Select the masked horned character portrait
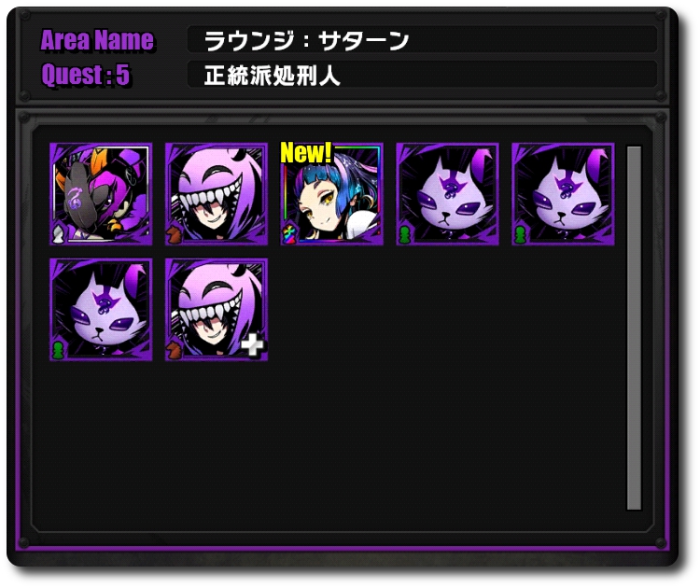Image resolution: width=700 pixels, height=588 pixels. 101,194
